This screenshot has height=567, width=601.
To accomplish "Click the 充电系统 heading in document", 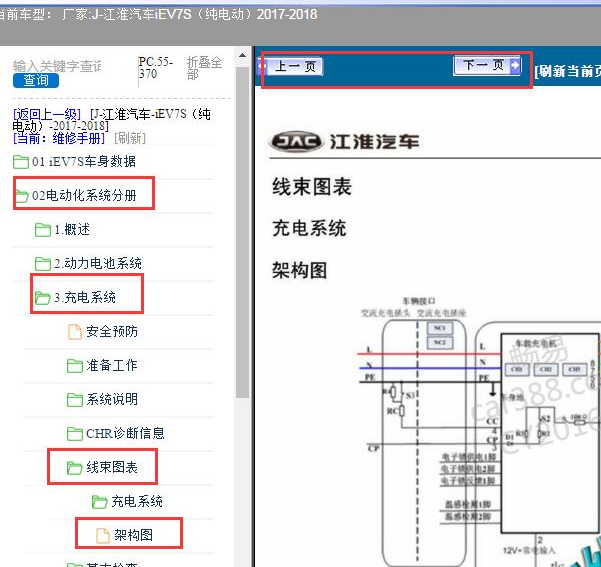I will click(x=309, y=229).
